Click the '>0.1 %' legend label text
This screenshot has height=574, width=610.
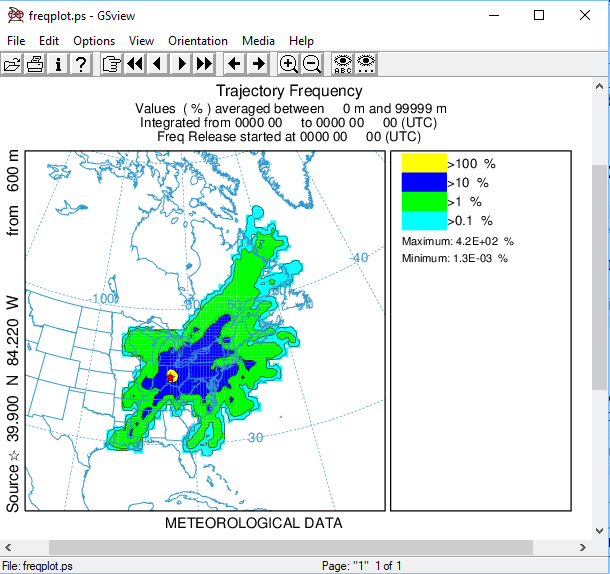click(x=470, y=221)
